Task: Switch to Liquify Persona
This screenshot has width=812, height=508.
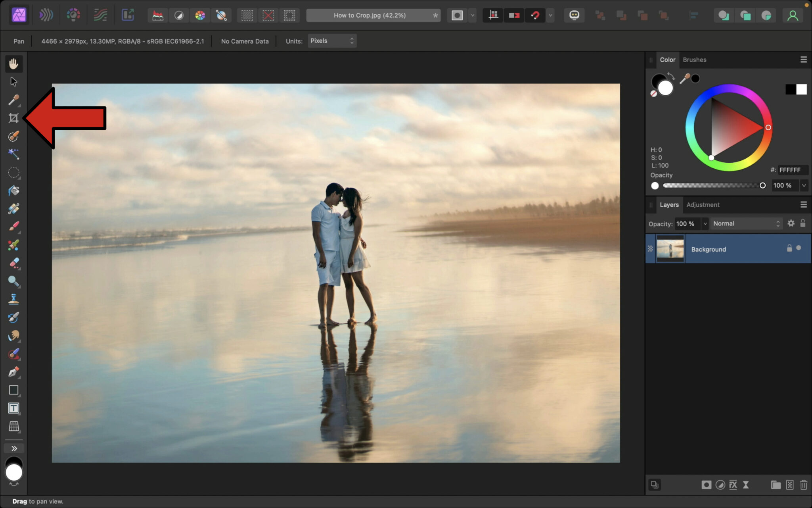Action: click(46, 15)
